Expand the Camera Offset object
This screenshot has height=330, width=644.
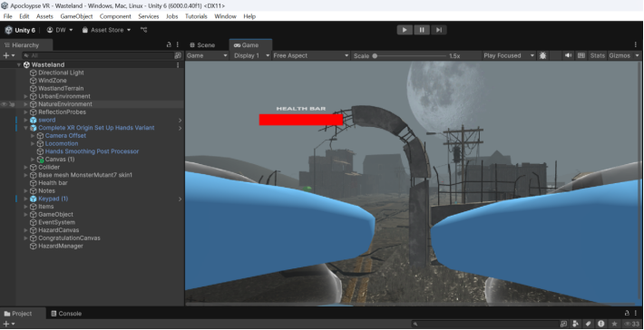(33, 136)
